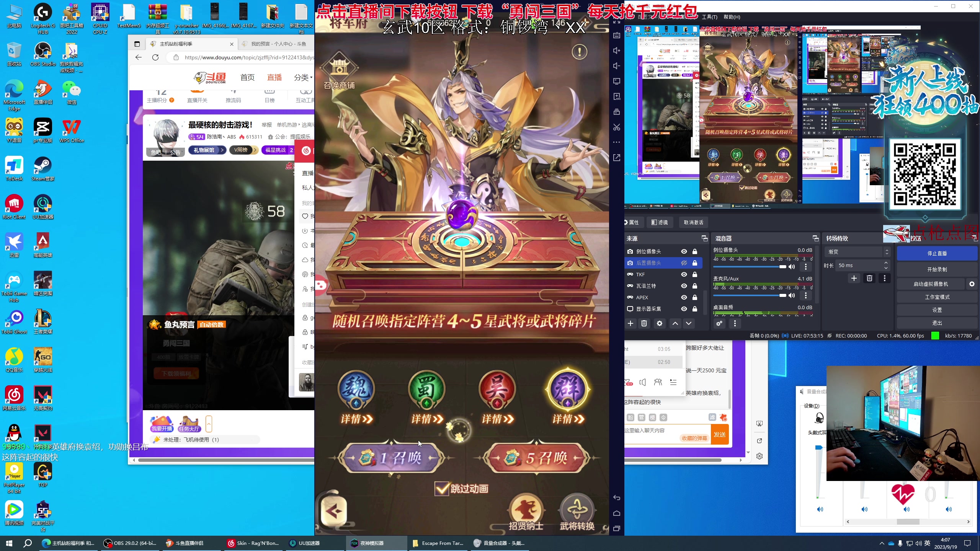Viewport: 980px width, 551px height.
Task: Open OBS 设置 settings button
Action: 937,310
